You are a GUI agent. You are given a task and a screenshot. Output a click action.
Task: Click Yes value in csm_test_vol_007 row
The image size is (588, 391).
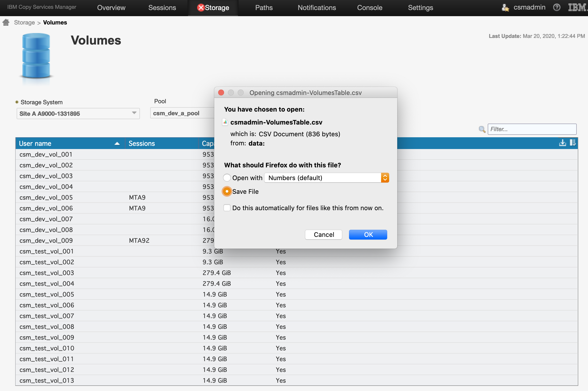pyautogui.click(x=281, y=316)
